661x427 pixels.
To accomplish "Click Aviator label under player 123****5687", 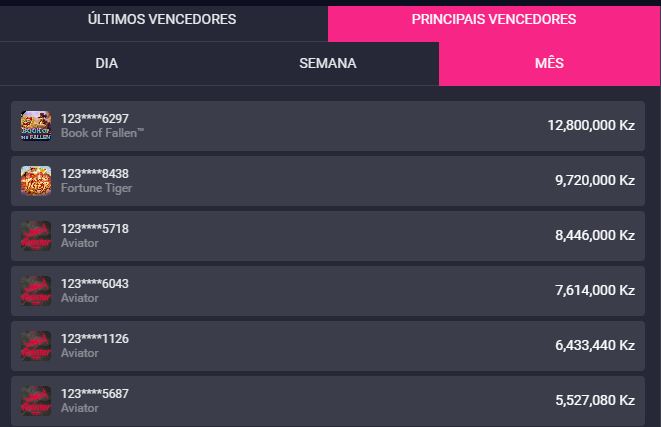I will pyautogui.click(x=80, y=408).
